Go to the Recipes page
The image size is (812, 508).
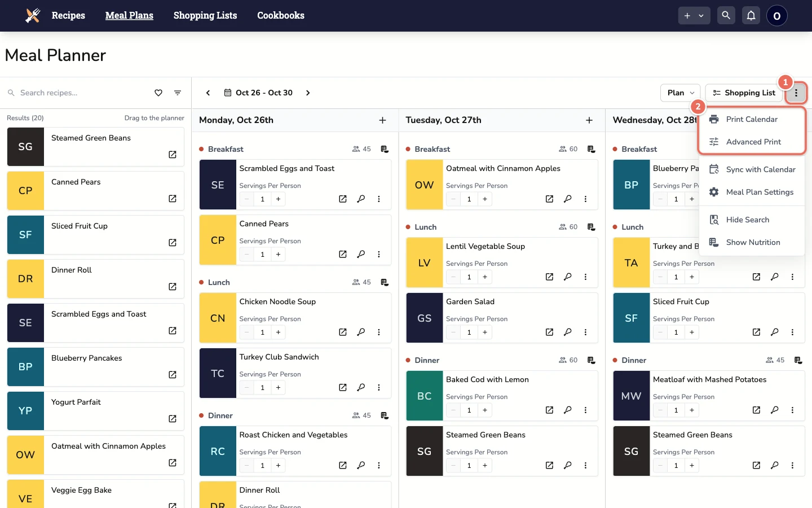68,16
